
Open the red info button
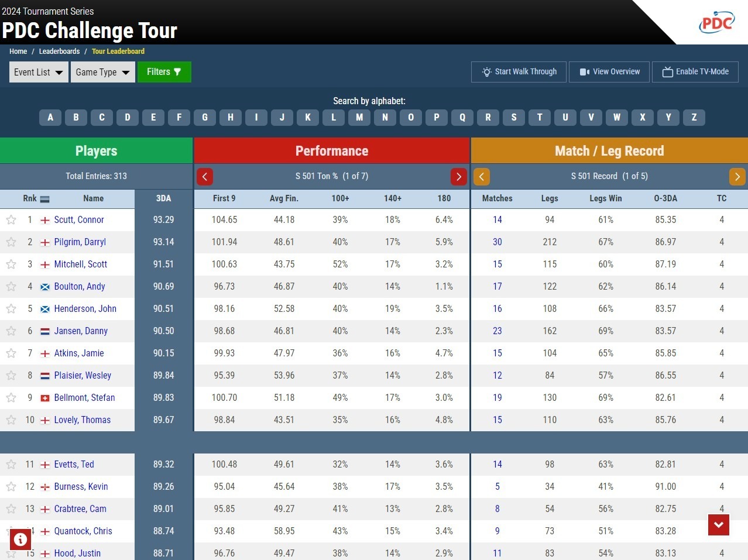pyautogui.click(x=20, y=540)
